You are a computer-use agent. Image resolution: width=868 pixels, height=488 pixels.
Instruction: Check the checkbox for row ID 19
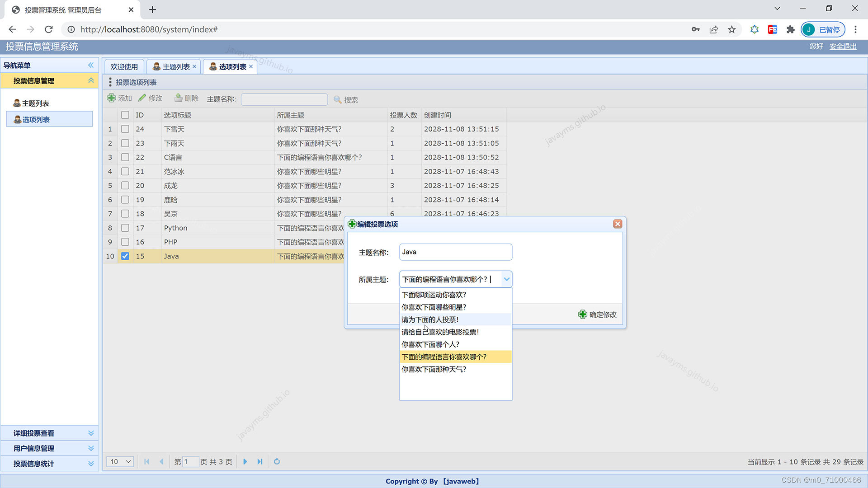coord(125,200)
